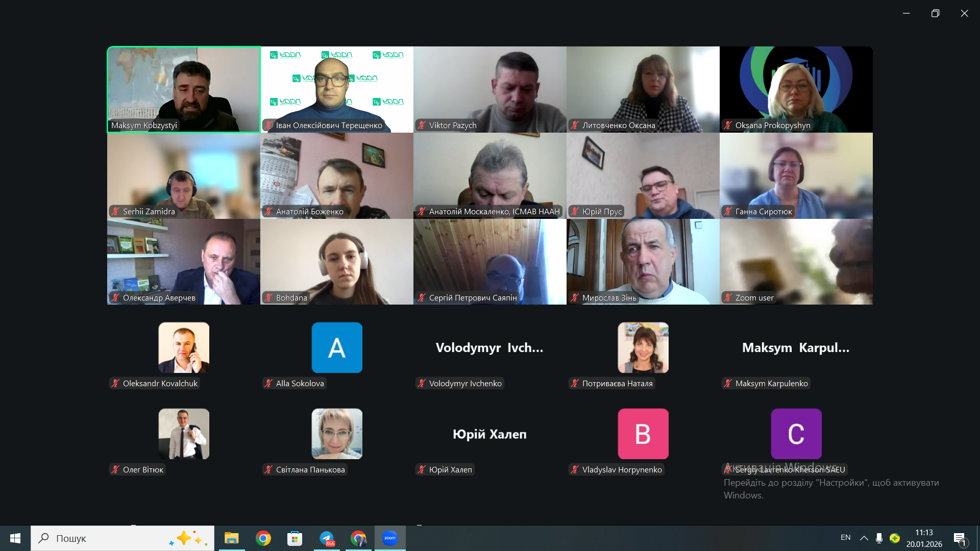Click the muted mic icon beside Viktor Pazych
The height and width of the screenshot is (551, 980).
[x=422, y=126]
